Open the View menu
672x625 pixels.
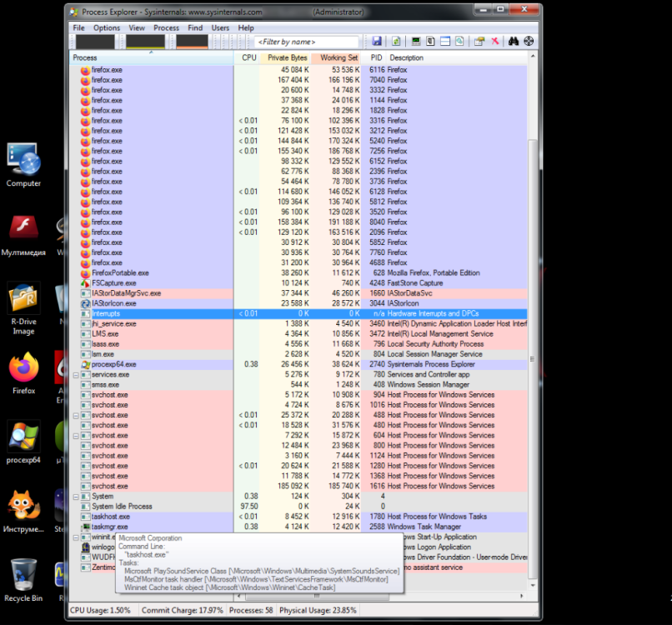pyautogui.click(x=137, y=27)
